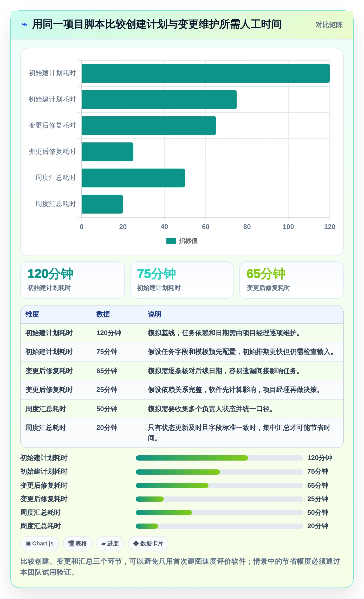Click the 维度 table column header
364x599 pixels.
coord(32,314)
